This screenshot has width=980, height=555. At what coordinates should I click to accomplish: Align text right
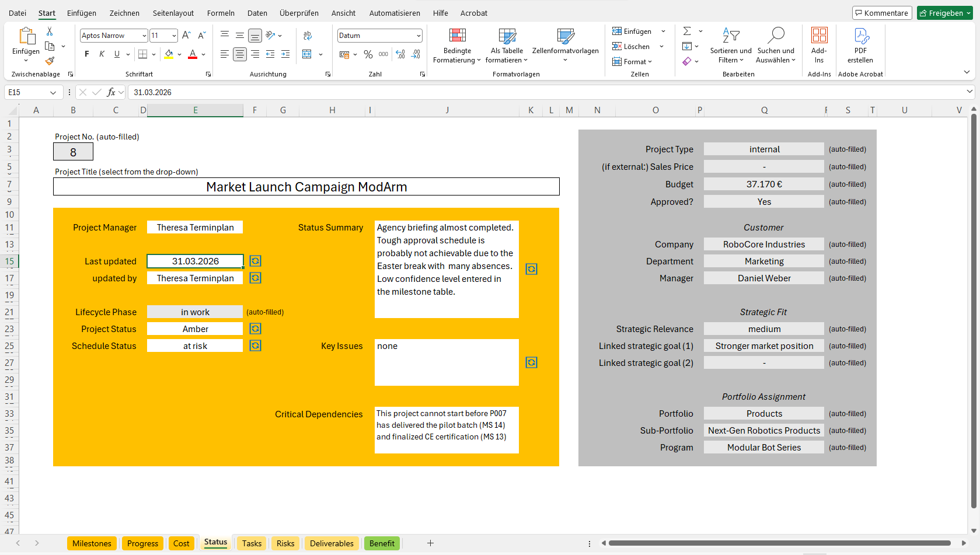[x=255, y=54]
